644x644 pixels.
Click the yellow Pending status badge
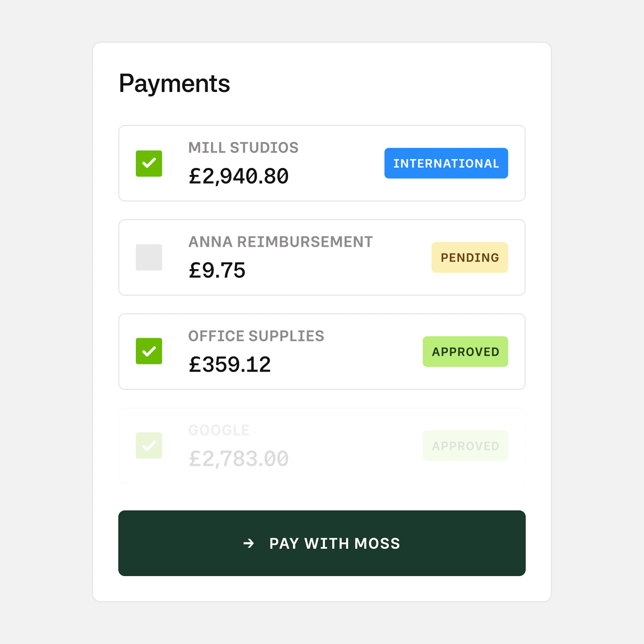(469, 257)
